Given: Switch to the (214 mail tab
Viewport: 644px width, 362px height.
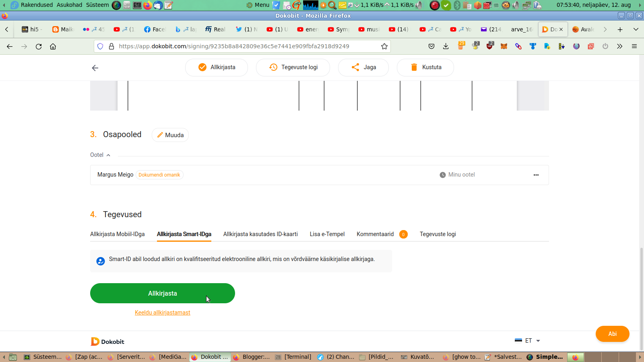Looking at the screenshot, I should pos(491,29).
